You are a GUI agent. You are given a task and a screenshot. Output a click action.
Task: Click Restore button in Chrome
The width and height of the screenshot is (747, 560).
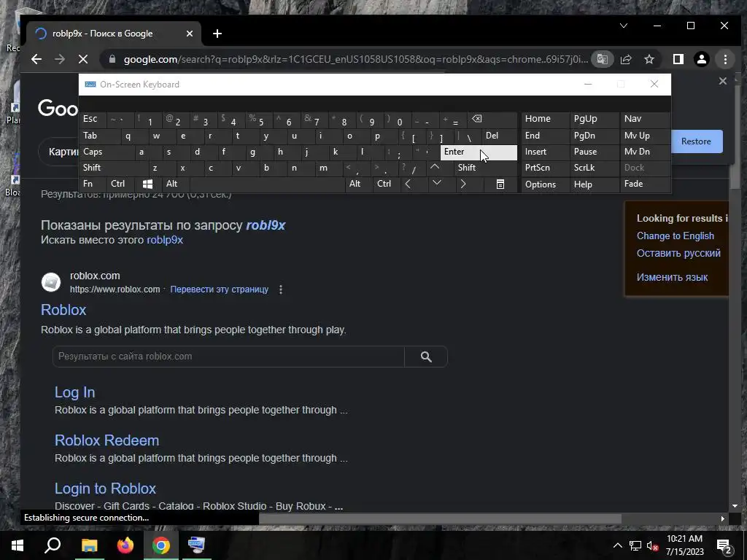click(696, 141)
